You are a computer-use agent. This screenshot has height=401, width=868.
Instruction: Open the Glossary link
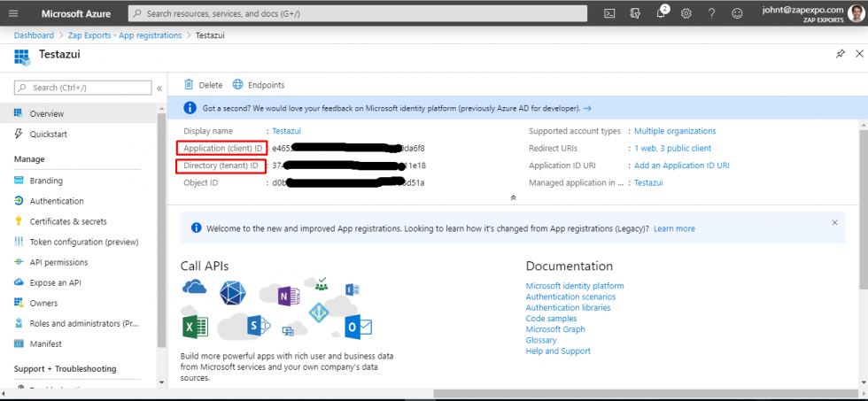(x=541, y=340)
